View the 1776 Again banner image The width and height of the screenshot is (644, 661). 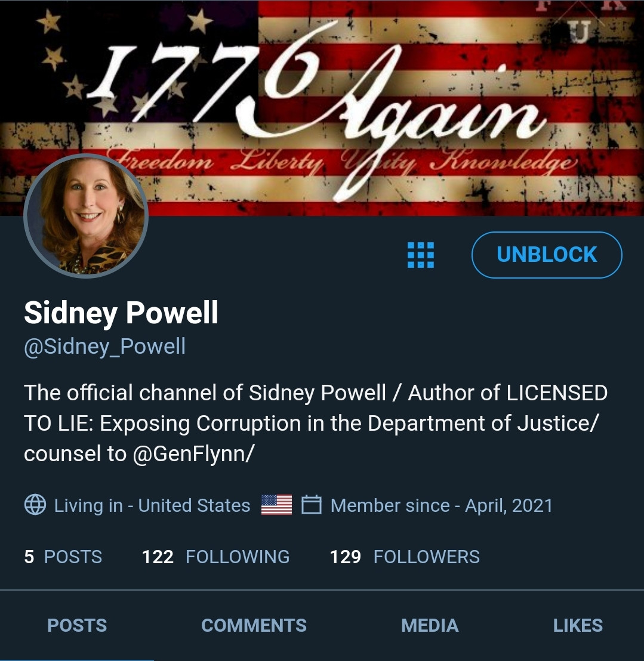tap(322, 107)
